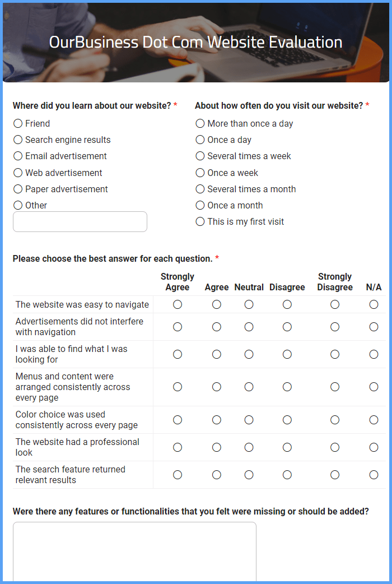The width and height of the screenshot is (392, 584).
Task: Choose "Once a month" option
Action: 200,206
